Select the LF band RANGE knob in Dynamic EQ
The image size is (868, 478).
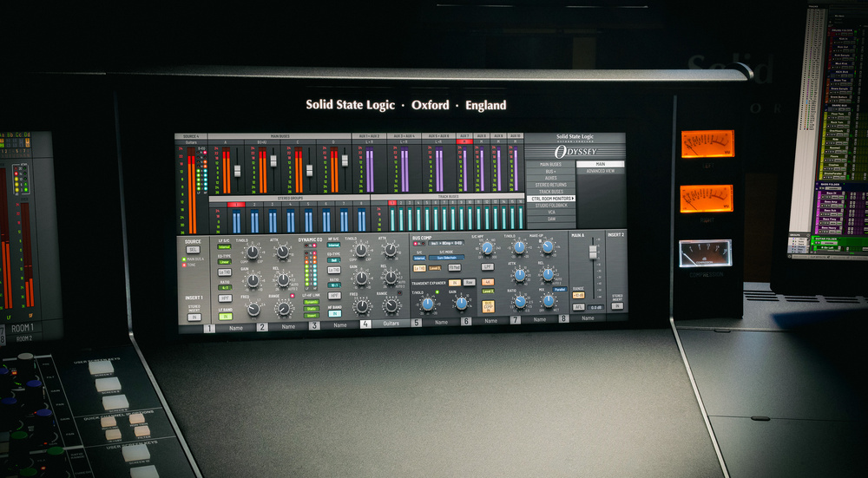point(284,309)
